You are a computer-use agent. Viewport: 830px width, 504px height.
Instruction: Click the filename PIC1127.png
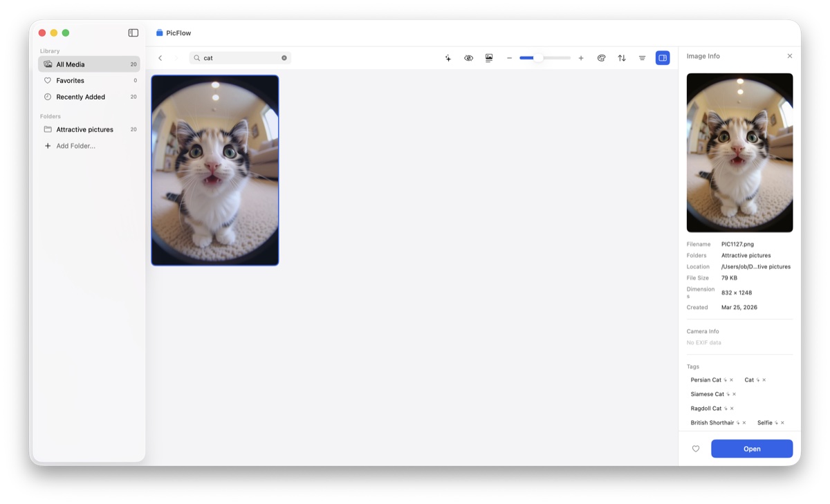point(737,244)
